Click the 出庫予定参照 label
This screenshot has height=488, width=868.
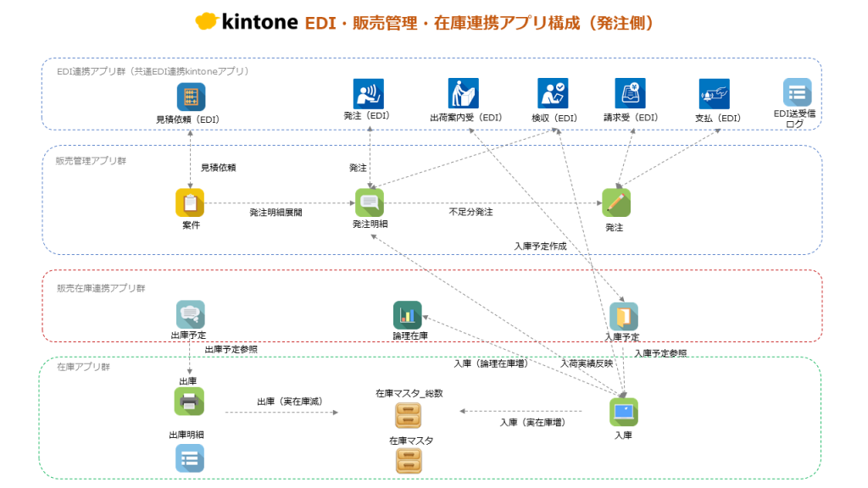click(231, 350)
